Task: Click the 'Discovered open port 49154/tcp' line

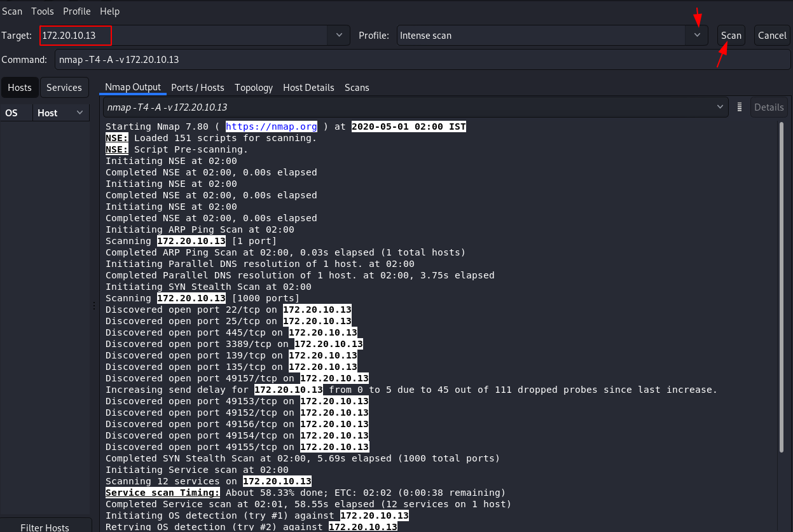Action: click(237, 436)
